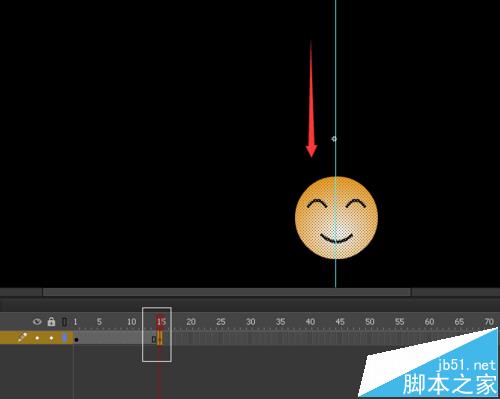Click the padlock icon to lock all layers
The image size is (500, 399).
pyautogui.click(x=51, y=321)
